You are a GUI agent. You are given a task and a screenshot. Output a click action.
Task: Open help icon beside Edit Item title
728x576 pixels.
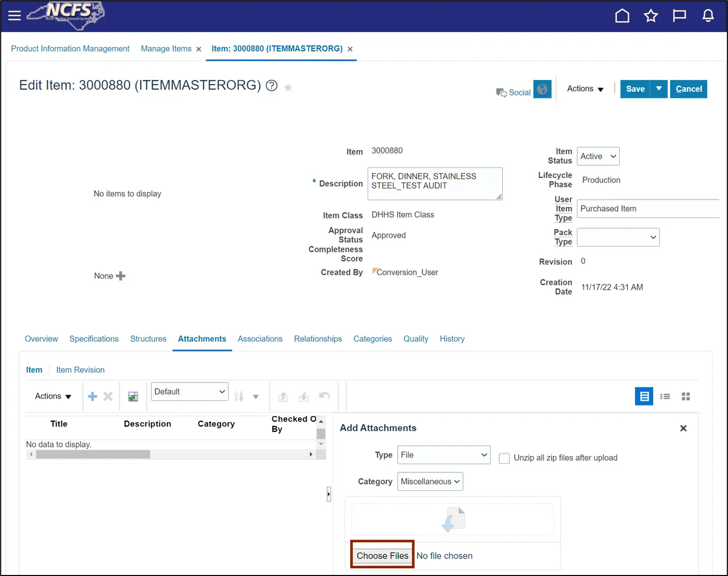tap(272, 86)
